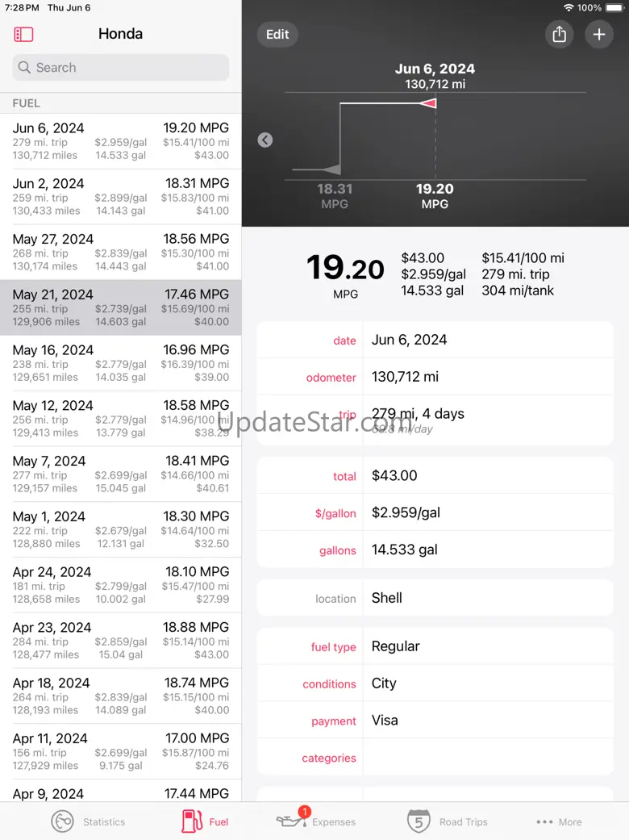Click the Edit button
This screenshot has height=840, width=629.
tap(277, 34)
